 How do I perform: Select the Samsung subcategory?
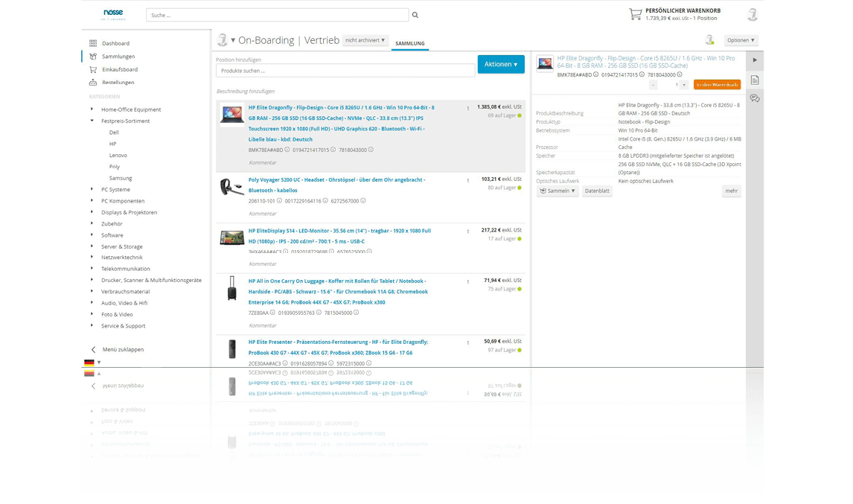tap(121, 178)
